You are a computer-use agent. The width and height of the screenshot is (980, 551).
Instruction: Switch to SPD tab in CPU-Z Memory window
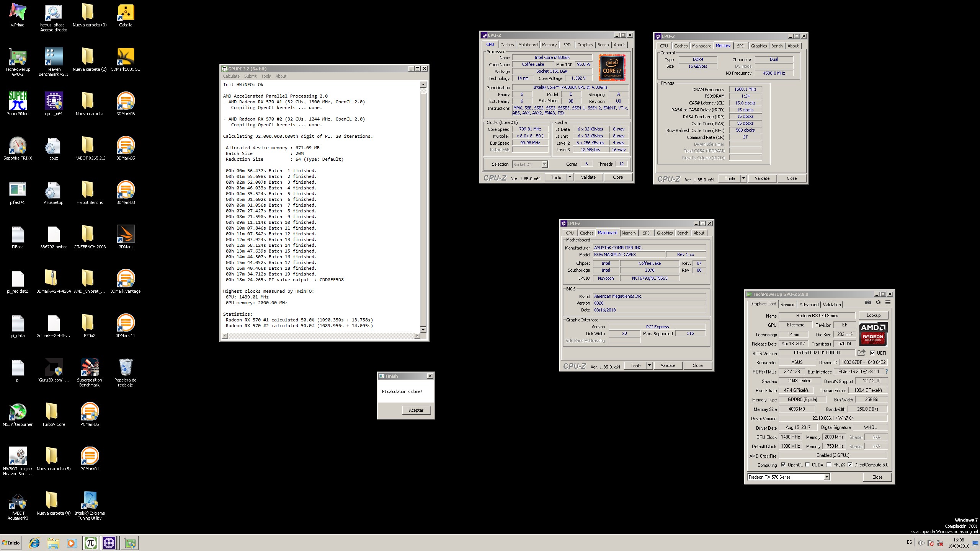point(740,46)
